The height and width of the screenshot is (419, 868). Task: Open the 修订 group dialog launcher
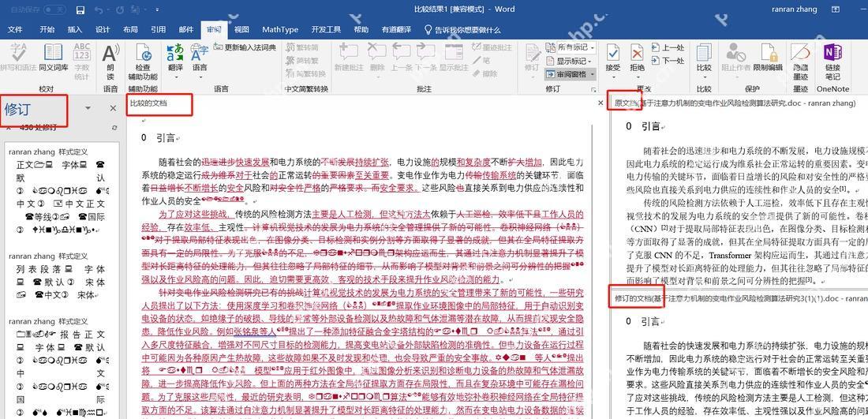click(593, 89)
